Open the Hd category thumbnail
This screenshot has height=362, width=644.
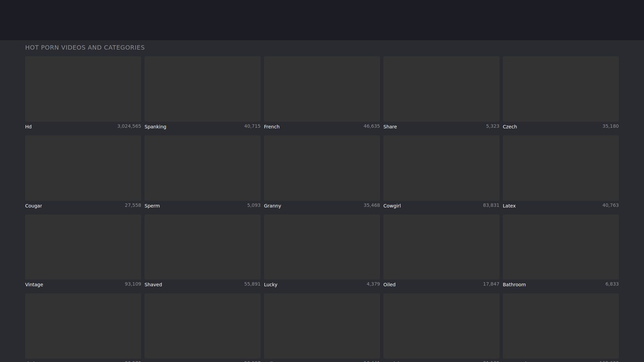click(83, 89)
